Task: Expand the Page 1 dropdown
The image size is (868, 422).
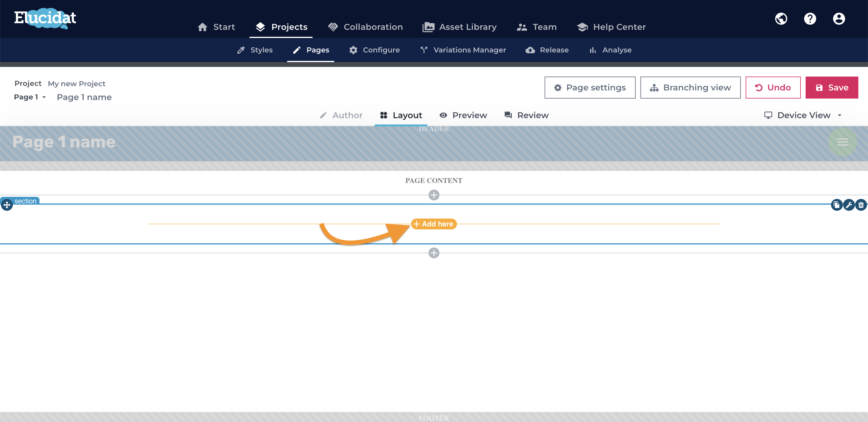Action: pos(30,97)
